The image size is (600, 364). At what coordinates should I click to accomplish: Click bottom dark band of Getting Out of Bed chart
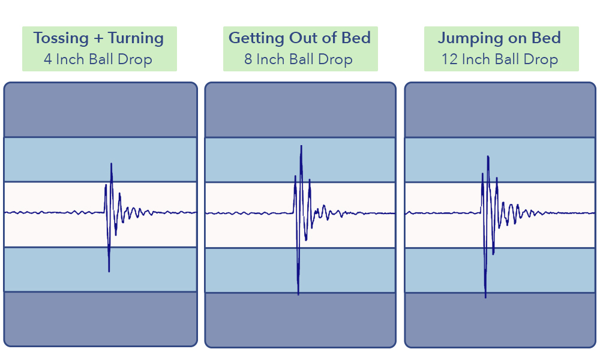point(301,320)
